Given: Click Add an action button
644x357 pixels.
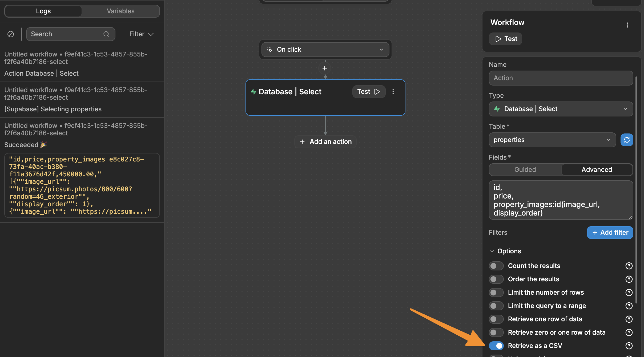Looking at the screenshot, I should (325, 142).
